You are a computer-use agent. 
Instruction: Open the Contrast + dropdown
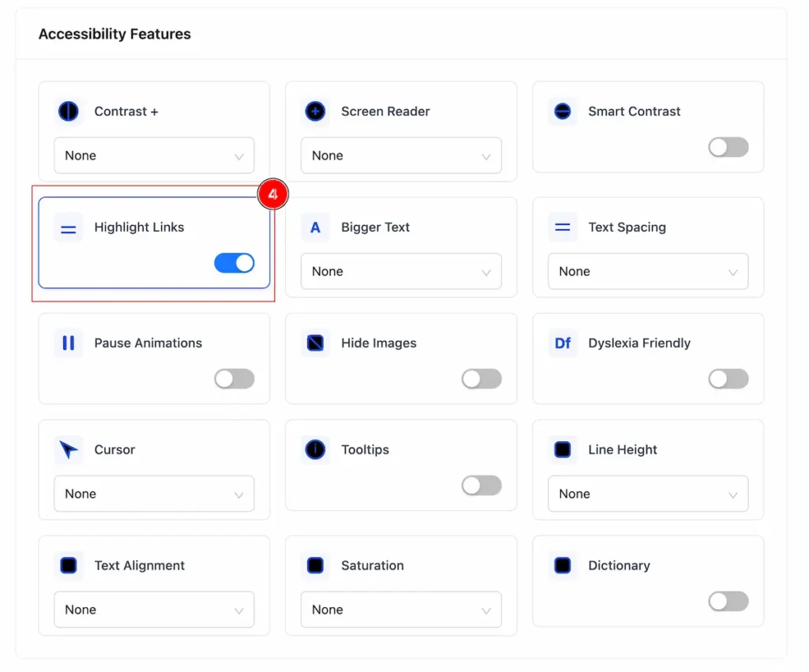(x=154, y=156)
